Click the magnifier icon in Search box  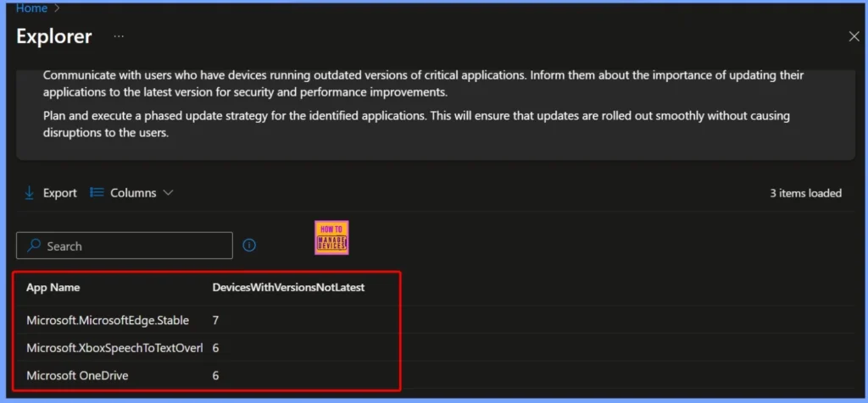34,246
